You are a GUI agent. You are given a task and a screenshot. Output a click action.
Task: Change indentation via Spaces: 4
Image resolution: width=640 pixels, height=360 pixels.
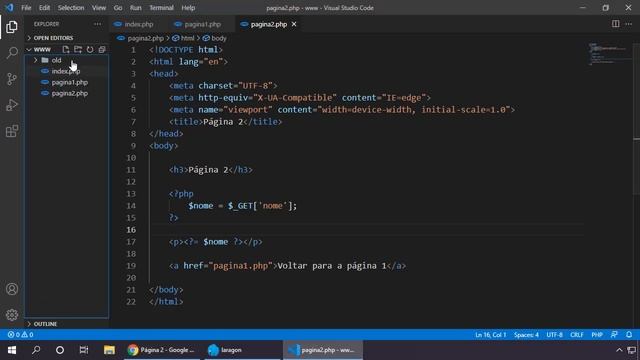tap(526, 335)
